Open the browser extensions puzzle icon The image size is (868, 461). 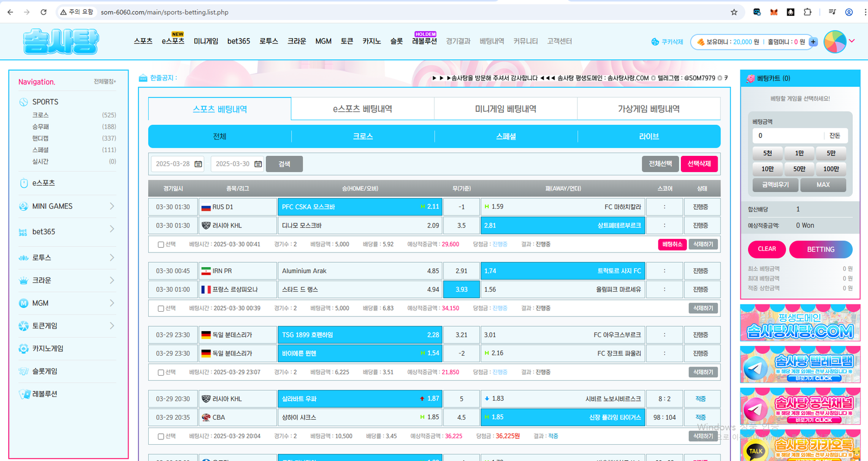pos(807,12)
